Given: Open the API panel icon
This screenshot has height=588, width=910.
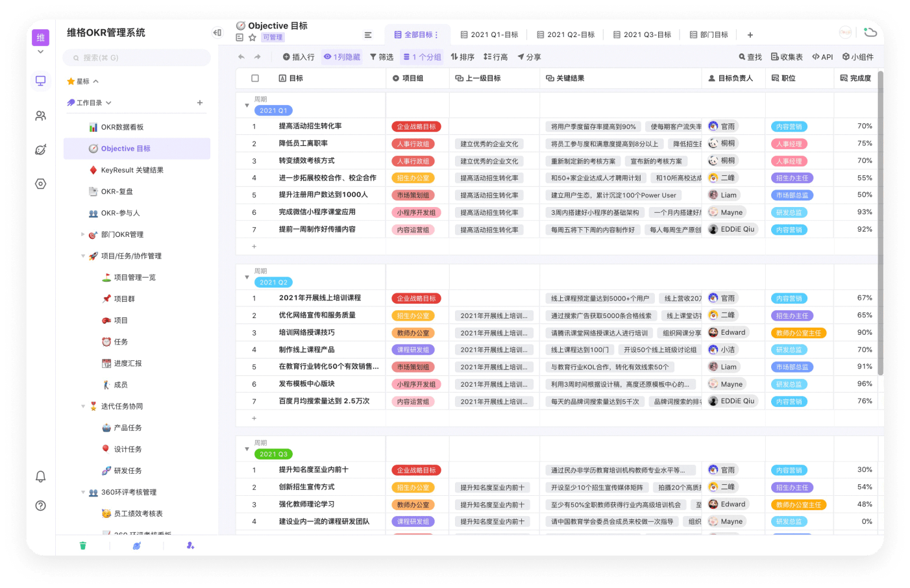Looking at the screenshot, I should click(822, 56).
